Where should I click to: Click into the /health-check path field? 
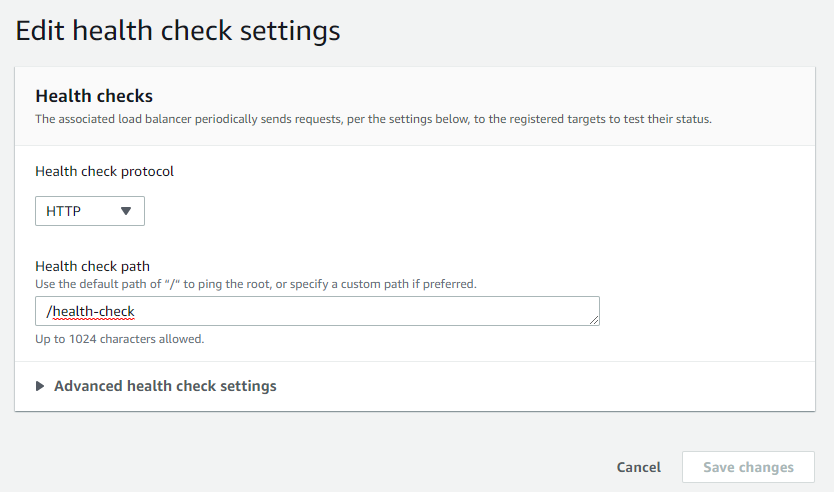coord(318,311)
